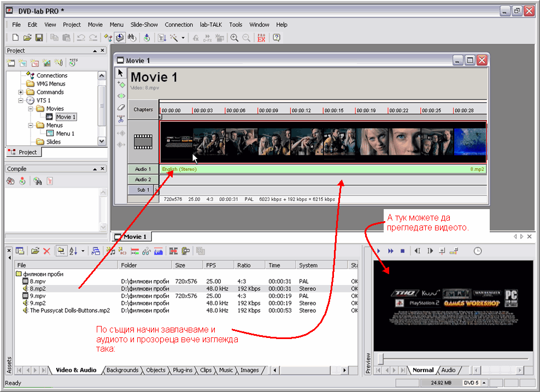
Task: Open the wizard dropdown arrow in main toolbar
Action: tap(183, 38)
